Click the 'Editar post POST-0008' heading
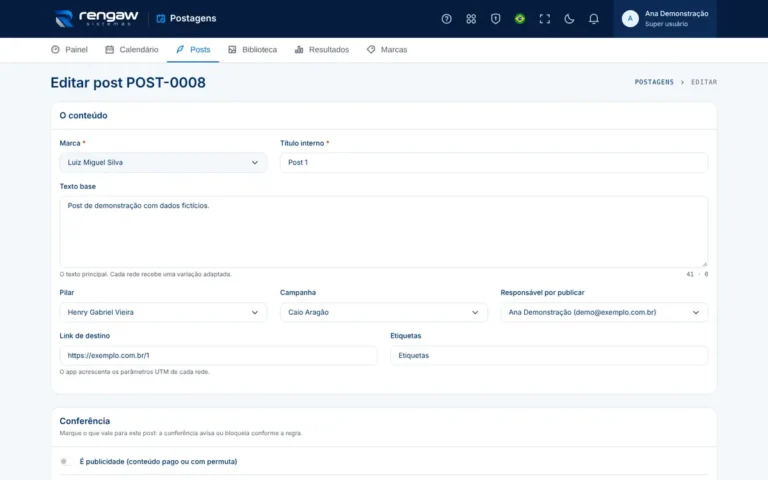 pyautogui.click(x=128, y=82)
